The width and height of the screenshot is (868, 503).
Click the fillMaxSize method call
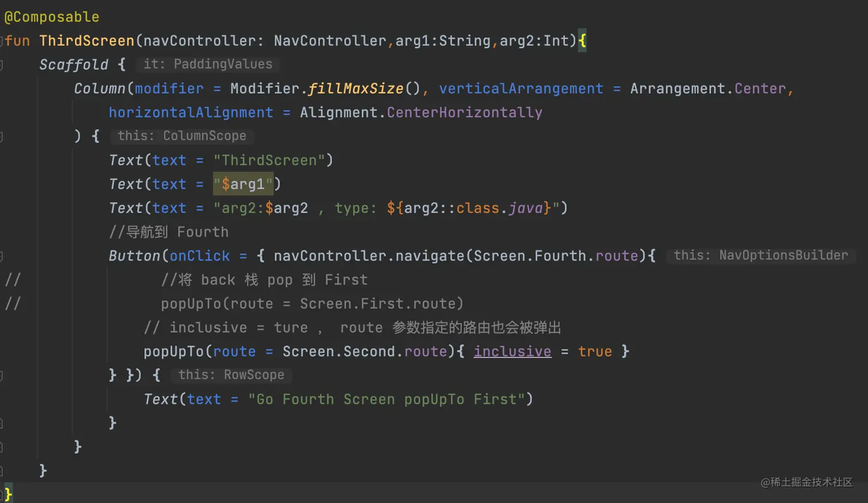(356, 88)
